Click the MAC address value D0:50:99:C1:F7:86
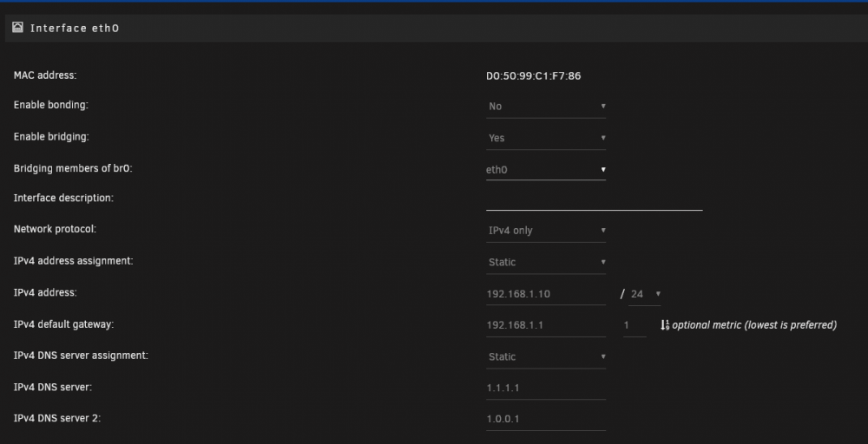The width and height of the screenshot is (868, 444). [534, 75]
